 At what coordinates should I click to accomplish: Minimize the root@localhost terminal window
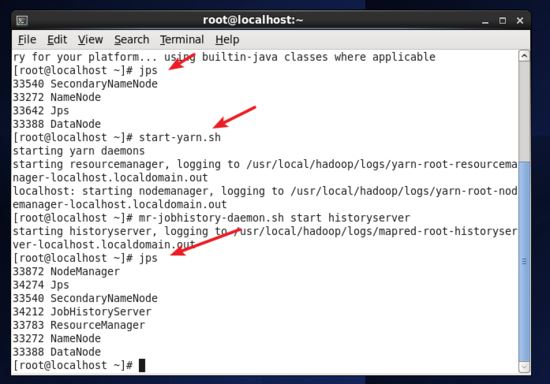coord(485,21)
